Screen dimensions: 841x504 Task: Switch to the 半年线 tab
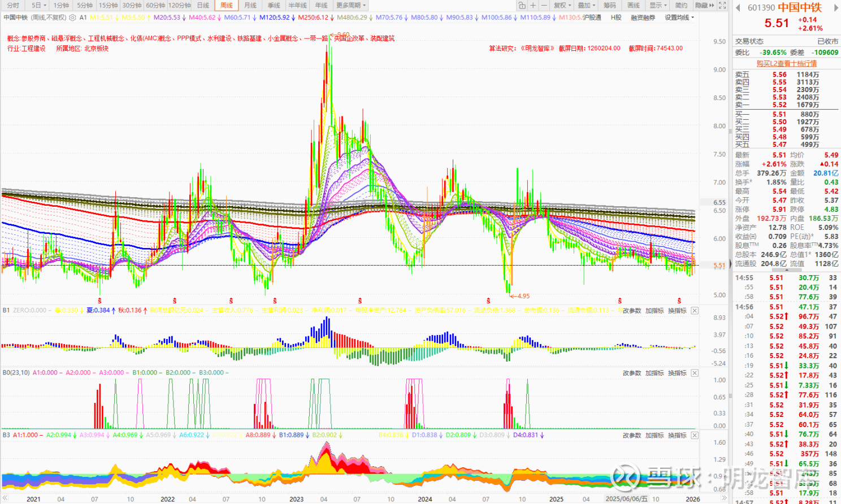point(297,5)
